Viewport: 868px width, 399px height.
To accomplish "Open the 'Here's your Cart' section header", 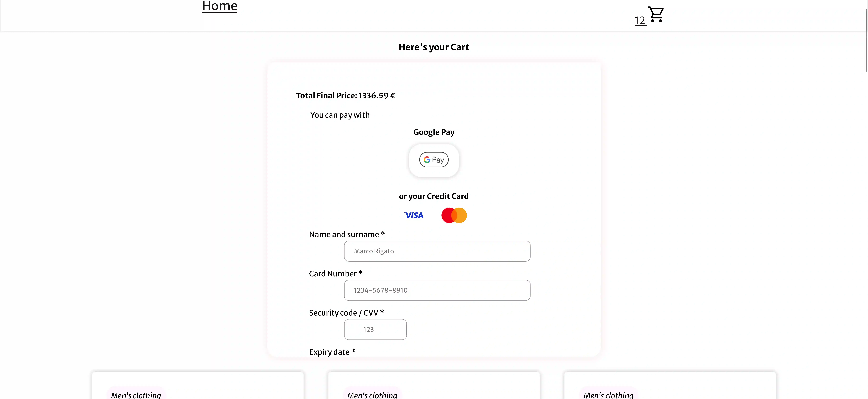I will [x=434, y=47].
